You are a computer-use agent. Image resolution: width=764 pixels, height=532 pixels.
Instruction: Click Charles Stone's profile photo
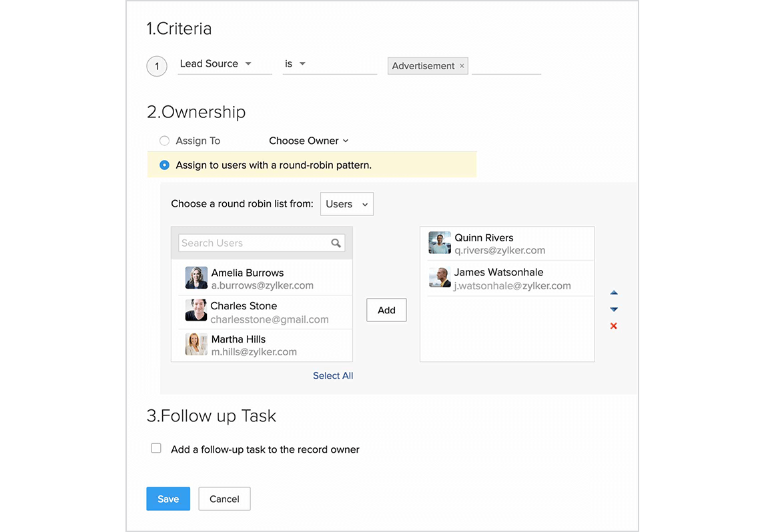coord(196,310)
